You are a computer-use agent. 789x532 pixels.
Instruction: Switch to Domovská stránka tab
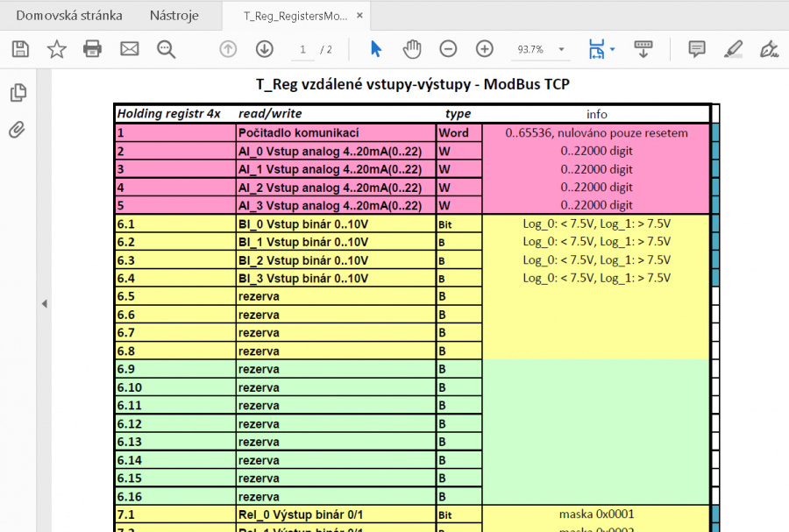pos(69,16)
